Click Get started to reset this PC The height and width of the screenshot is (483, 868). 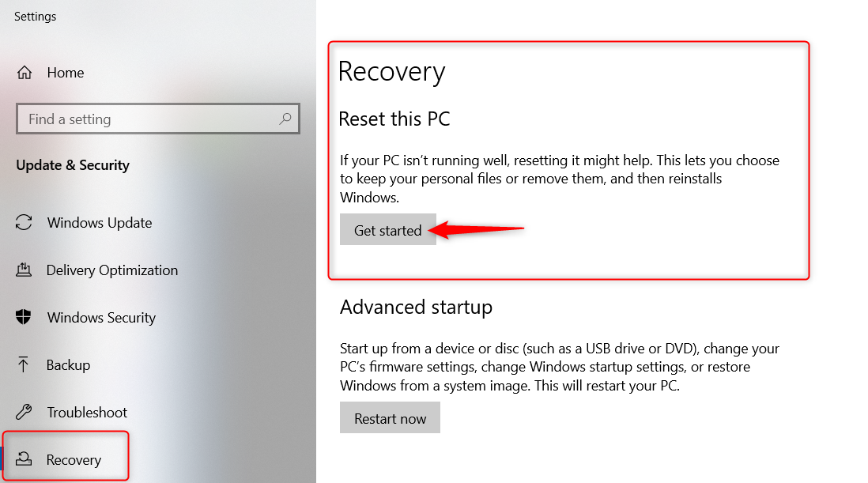387,230
